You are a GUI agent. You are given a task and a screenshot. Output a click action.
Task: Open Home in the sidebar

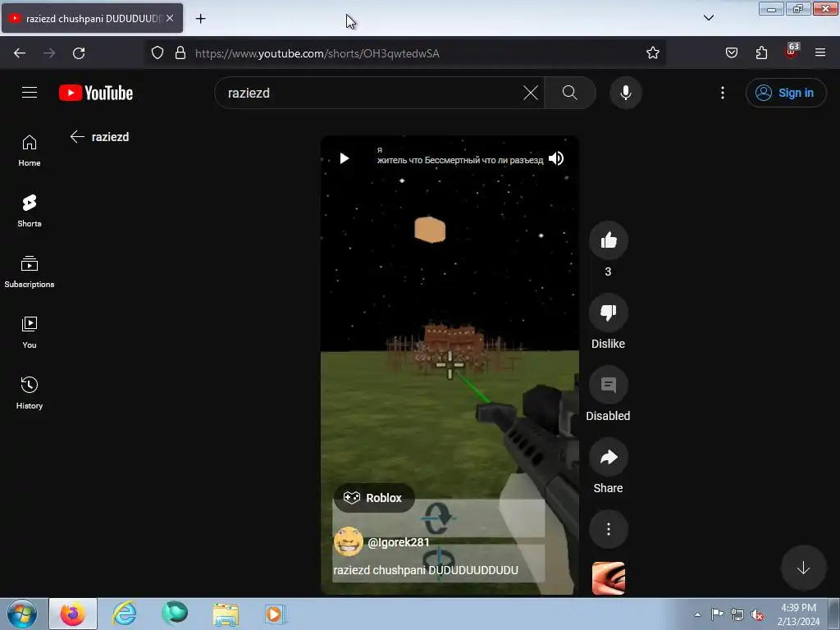[x=30, y=151]
